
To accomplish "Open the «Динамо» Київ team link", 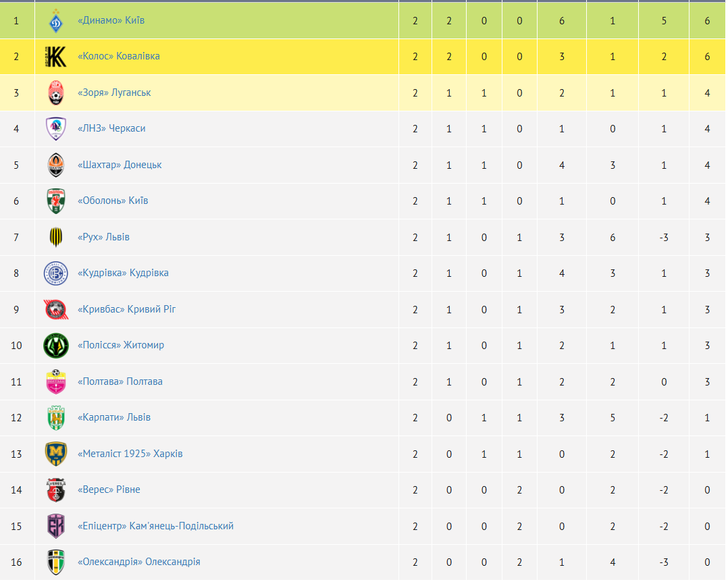I will click(x=111, y=20).
